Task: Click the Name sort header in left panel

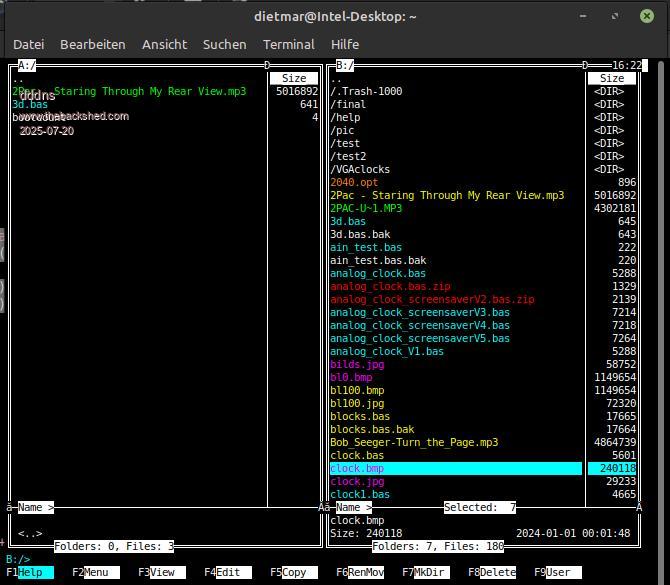Action: (x=35, y=508)
